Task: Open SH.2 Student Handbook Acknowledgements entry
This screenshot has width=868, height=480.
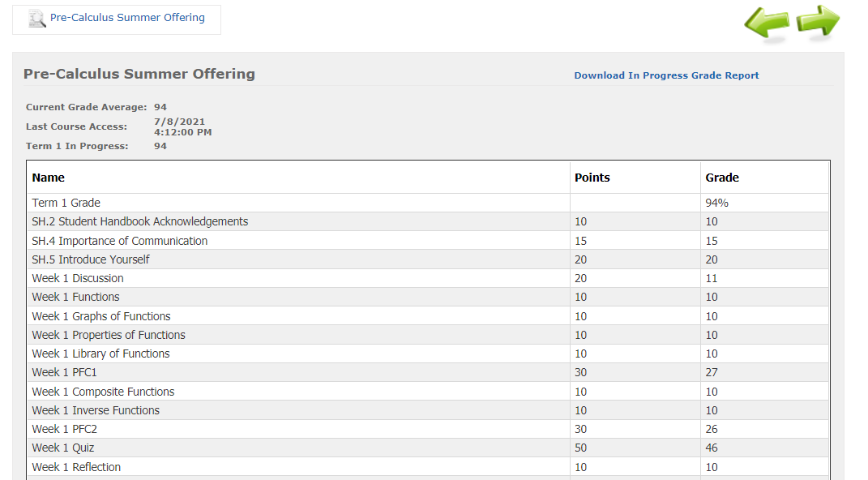Action: click(140, 221)
